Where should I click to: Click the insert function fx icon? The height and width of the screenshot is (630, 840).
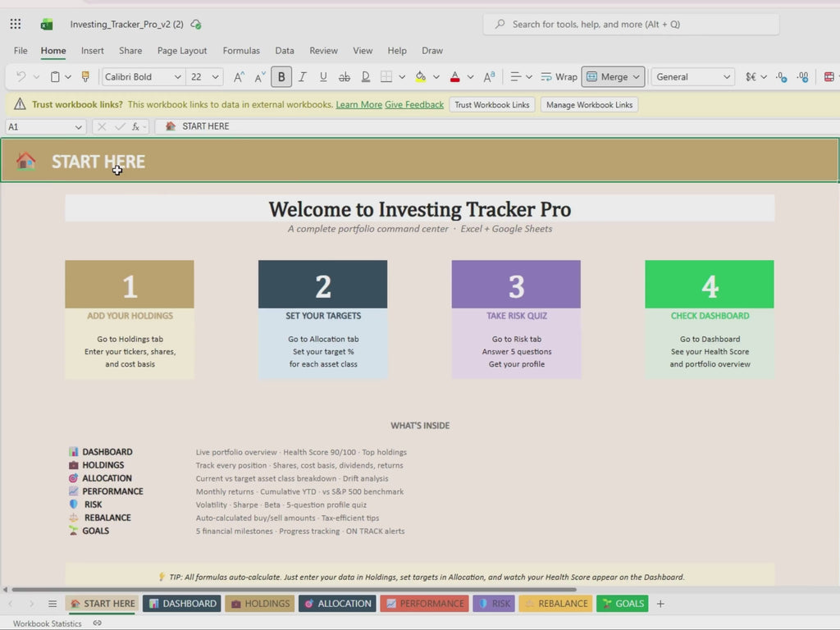click(135, 126)
